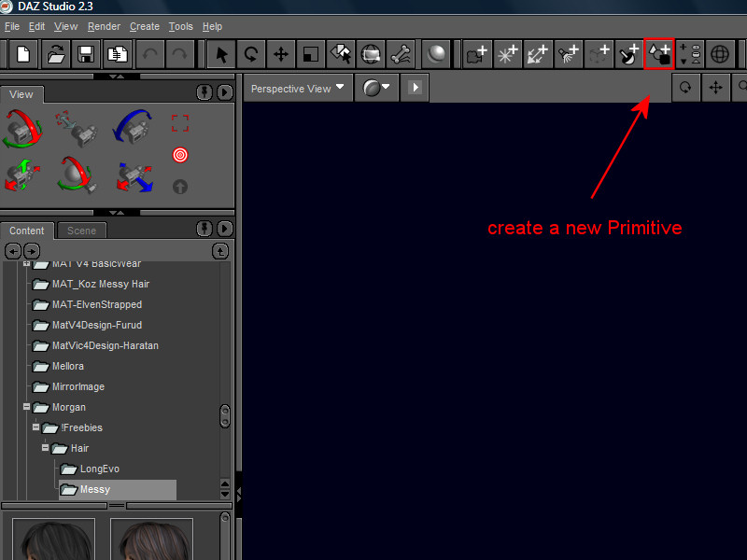Go up one folder level
This screenshot has width=747, height=560.
point(220,251)
